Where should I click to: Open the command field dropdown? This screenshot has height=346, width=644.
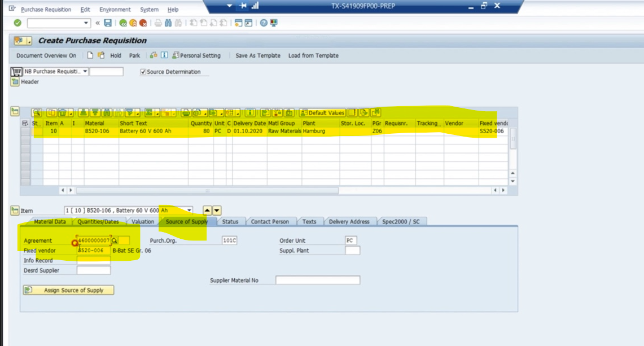click(86, 23)
